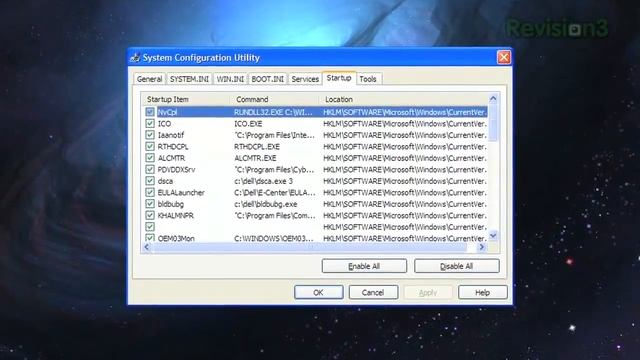Confirm with the OK button

(x=318, y=292)
